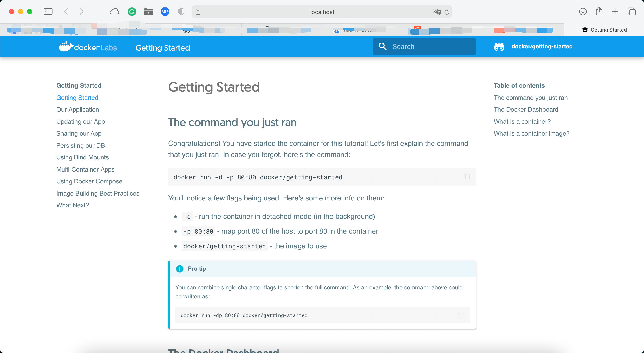Open Using Docker Compose sidebar page
This screenshot has height=353, width=644.
click(89, 181)
